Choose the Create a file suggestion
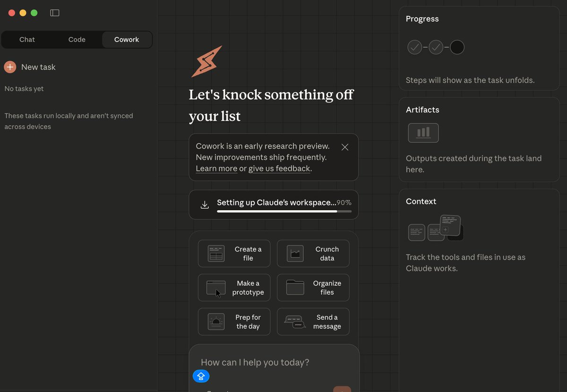 [234, 254]
